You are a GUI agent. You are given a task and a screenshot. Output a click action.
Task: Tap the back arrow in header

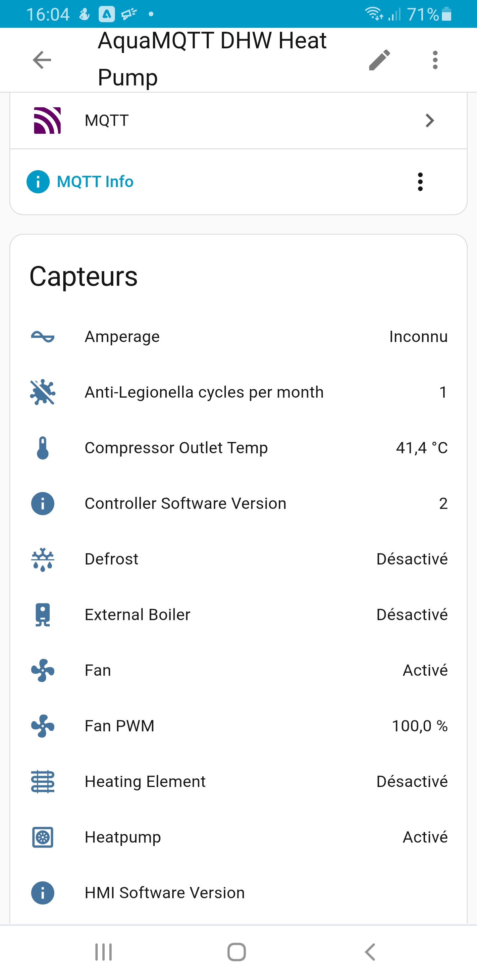click(x=42, y=60)
